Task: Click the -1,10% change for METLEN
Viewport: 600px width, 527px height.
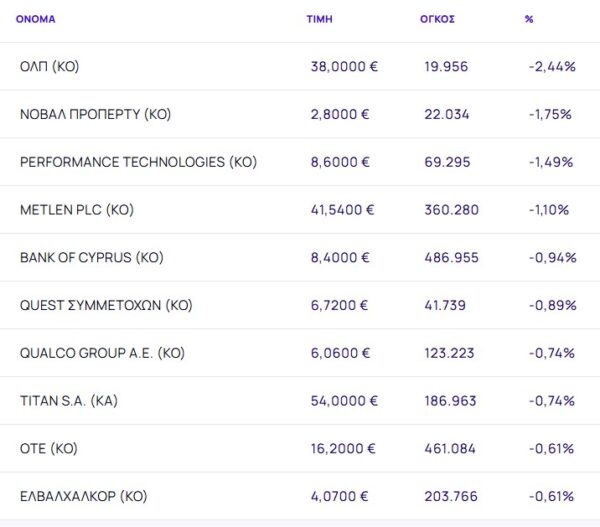Action: [549, 210]
